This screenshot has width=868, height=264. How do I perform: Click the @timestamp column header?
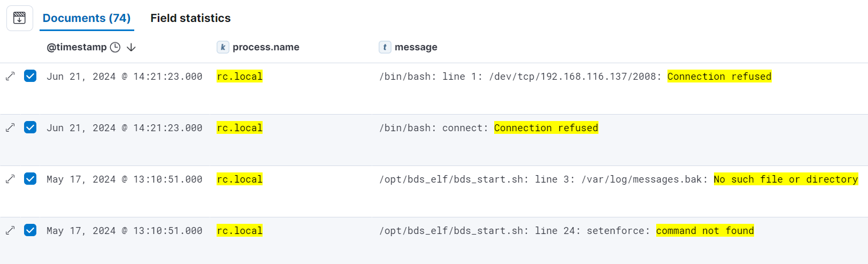pyautogui.click(x=76, y=47)
